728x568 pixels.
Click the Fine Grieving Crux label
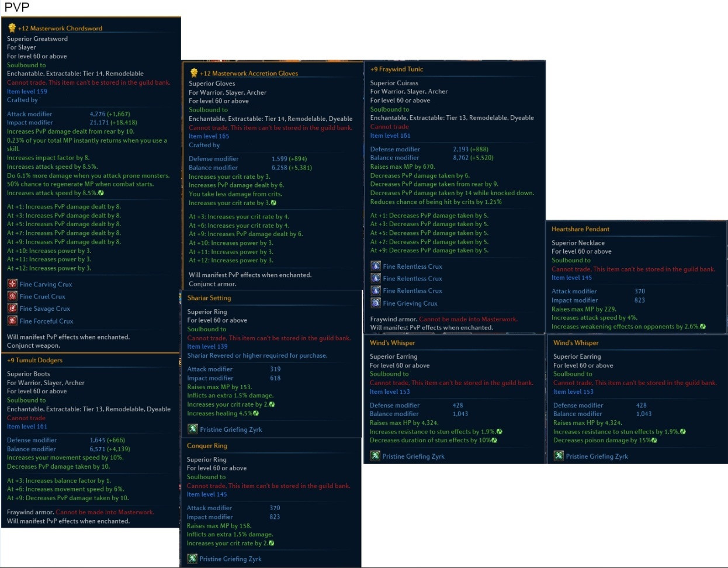click(x=410, y=303)
